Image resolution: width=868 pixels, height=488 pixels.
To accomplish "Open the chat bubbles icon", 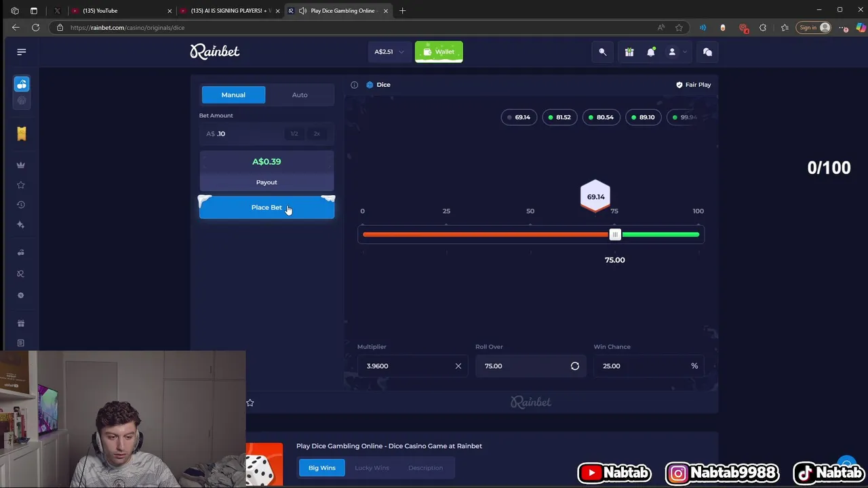I will (x=707, y=52).
